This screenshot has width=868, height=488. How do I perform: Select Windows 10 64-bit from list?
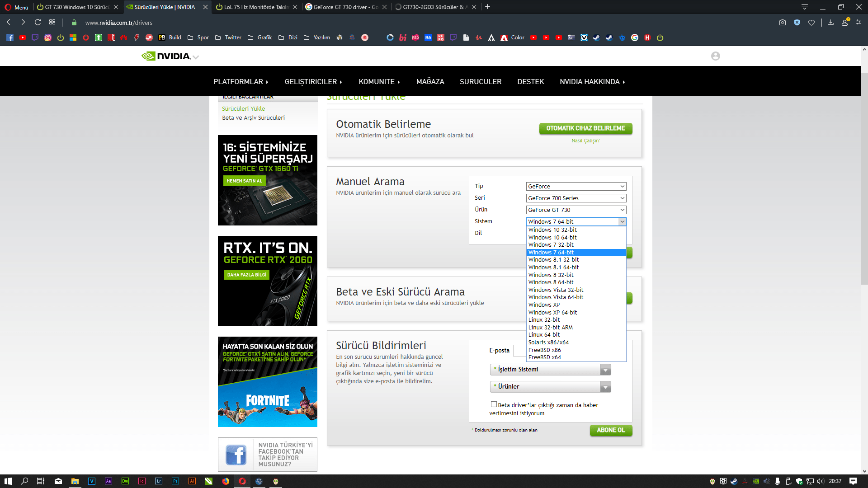(552, 237)
